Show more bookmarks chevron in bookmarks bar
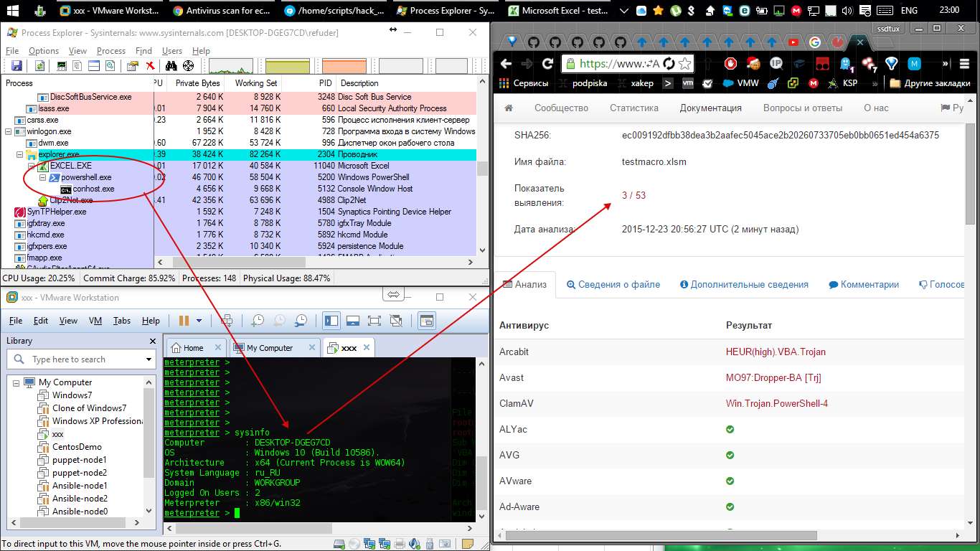980x551 pixels. click(x=877, y=83)
